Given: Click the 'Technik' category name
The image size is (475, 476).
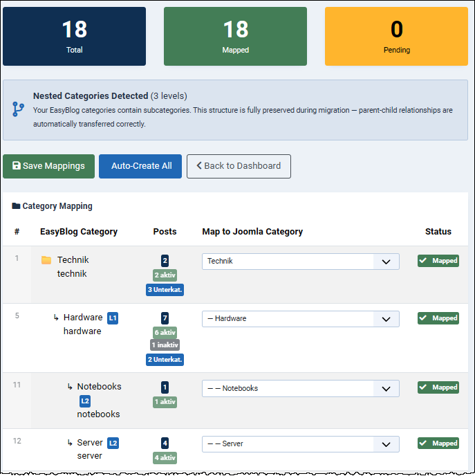Looking at the screenshot, I should [73, 260].
